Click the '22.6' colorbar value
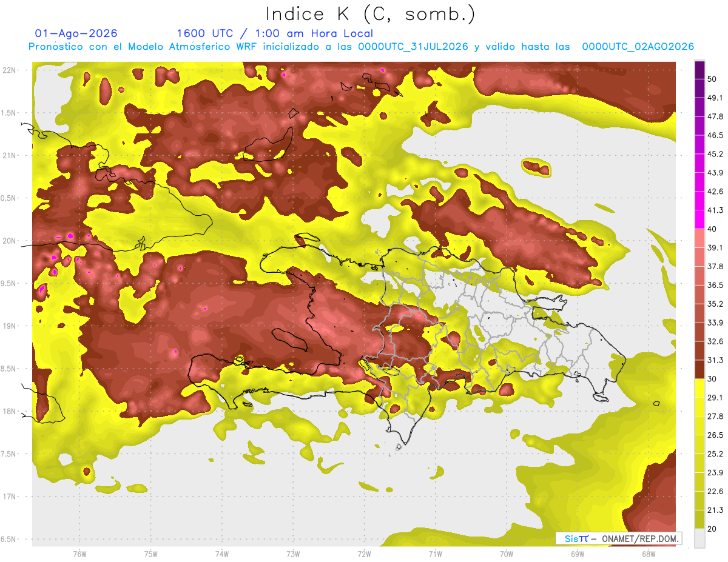728x562 pixels. [715, 491]
